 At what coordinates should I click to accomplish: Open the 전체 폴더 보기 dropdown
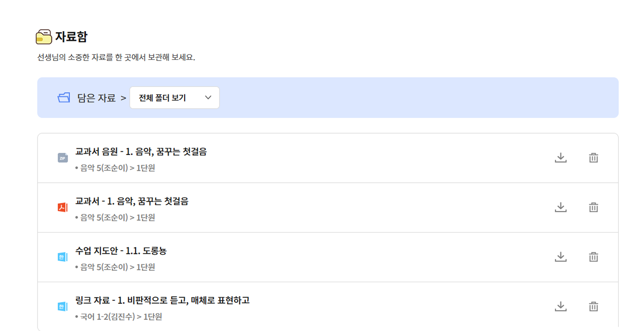click(174, 97)
